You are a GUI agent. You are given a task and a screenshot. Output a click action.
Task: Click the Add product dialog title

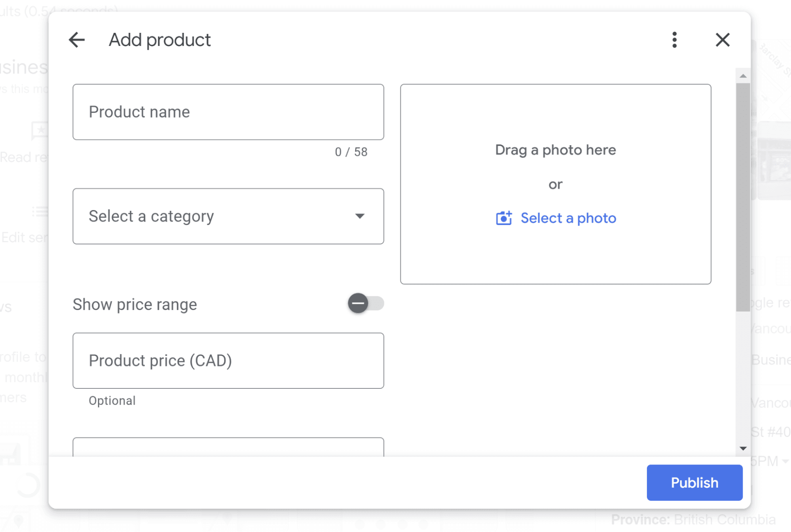coord(159,40)
